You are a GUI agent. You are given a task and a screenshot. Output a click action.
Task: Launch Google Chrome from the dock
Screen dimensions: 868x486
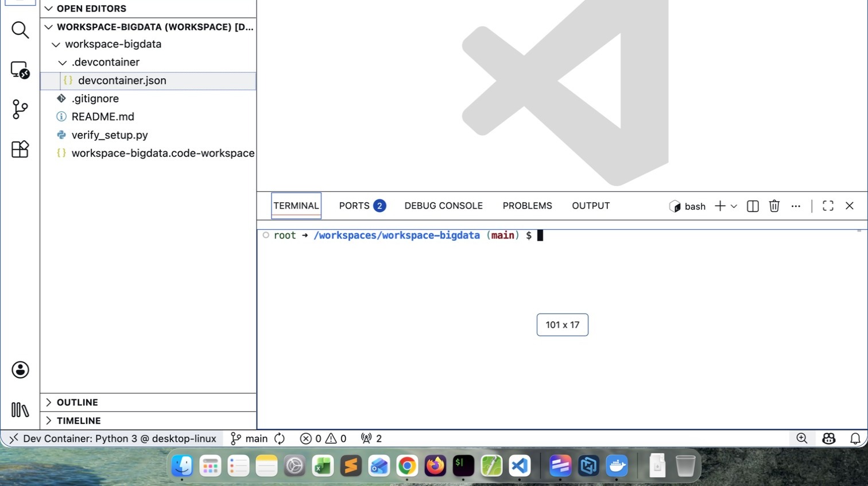[407, 466]
